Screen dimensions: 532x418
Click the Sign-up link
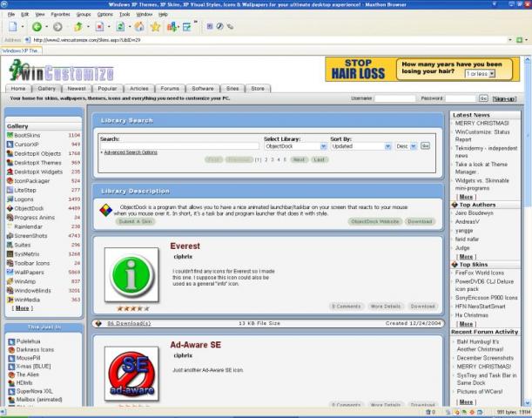tap(504, 98)
